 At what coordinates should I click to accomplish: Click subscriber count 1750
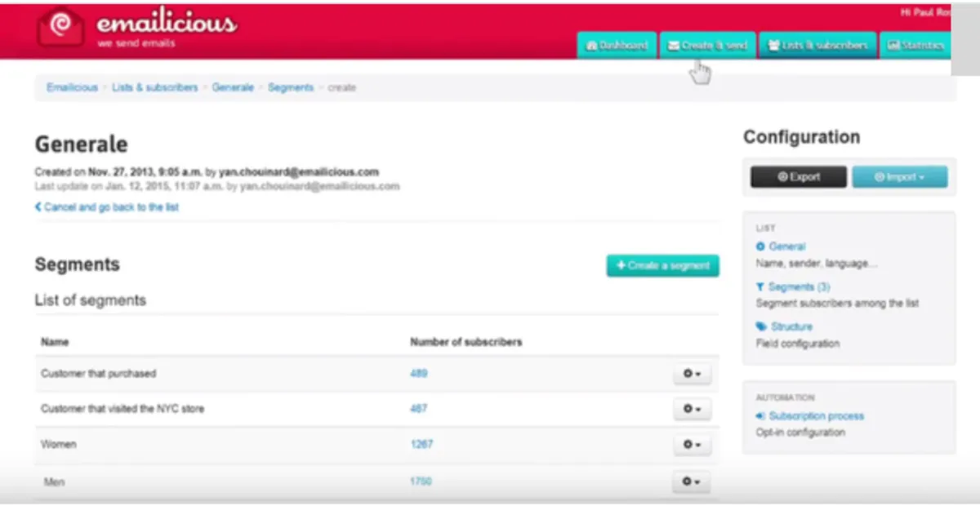[x=421, y=482]
